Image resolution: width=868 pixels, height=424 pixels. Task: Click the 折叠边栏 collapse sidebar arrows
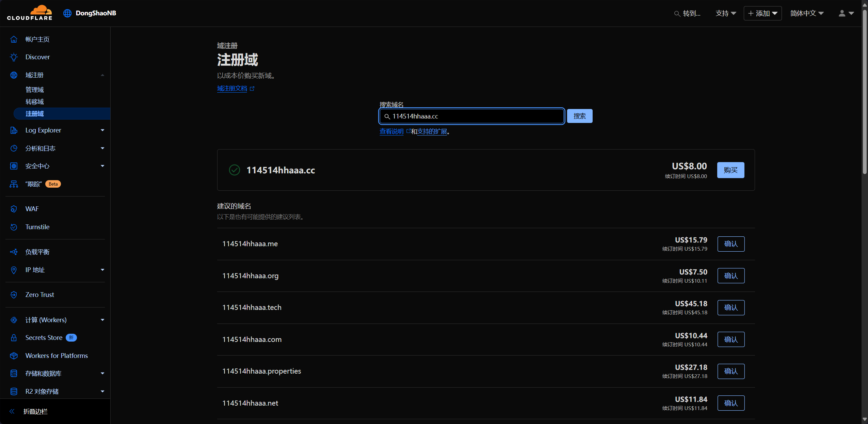12,411
